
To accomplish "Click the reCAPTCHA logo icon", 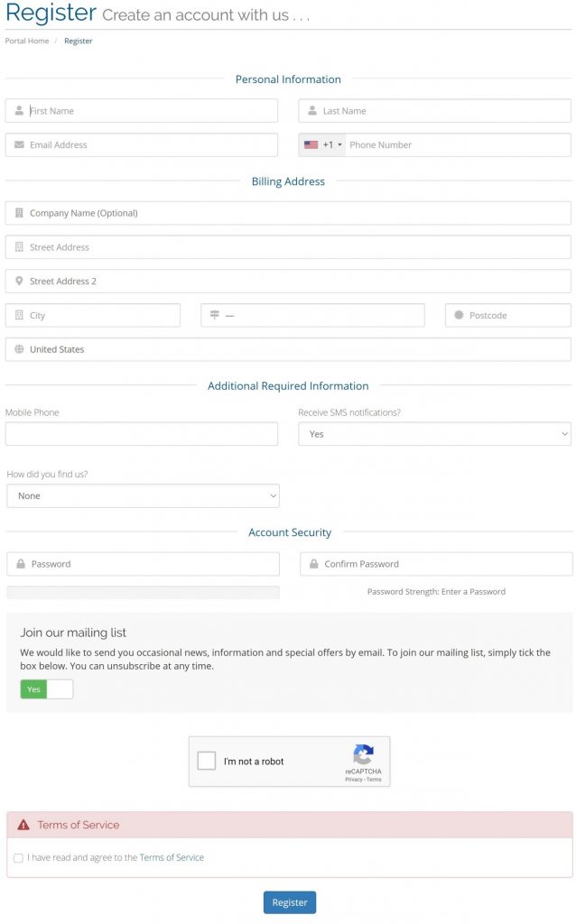I will 363,753.
